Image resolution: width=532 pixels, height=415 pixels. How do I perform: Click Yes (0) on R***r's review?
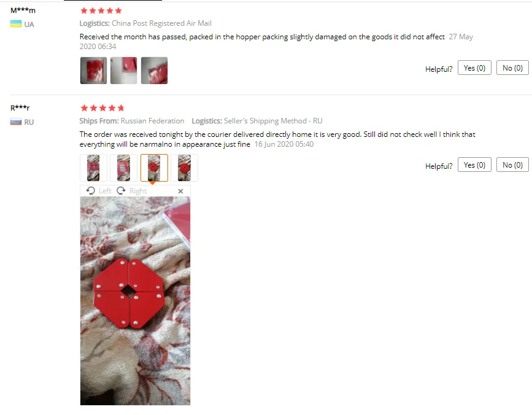pos(474,165)
